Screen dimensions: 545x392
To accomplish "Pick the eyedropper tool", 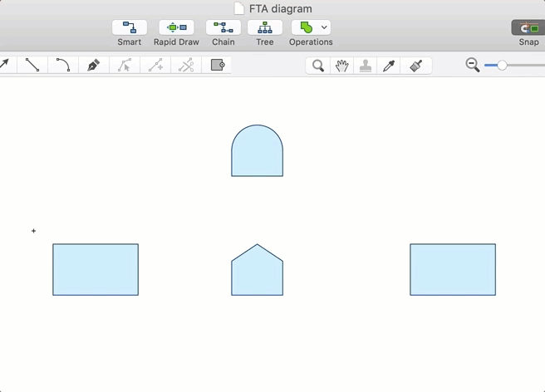I will coord(389,66).
